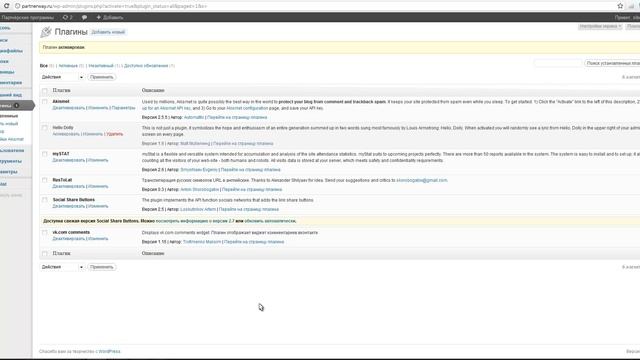Activate the Hello Dolly plugin

66,134
